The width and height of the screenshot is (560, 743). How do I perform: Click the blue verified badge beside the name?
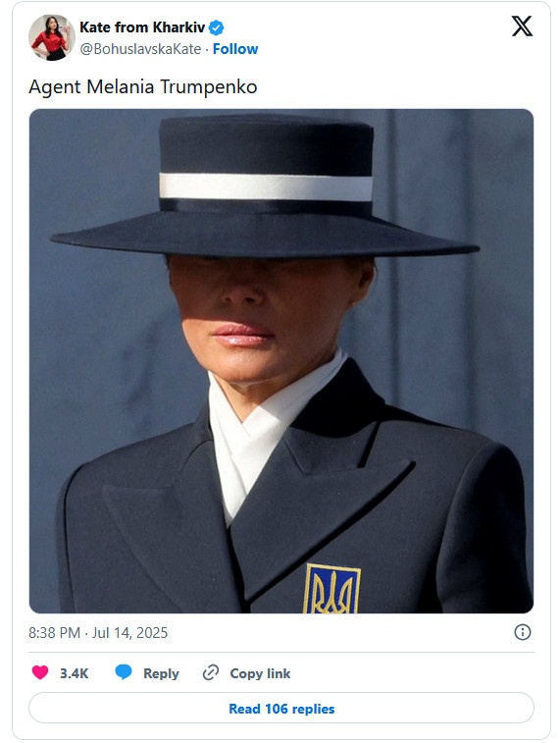[217, 27]
